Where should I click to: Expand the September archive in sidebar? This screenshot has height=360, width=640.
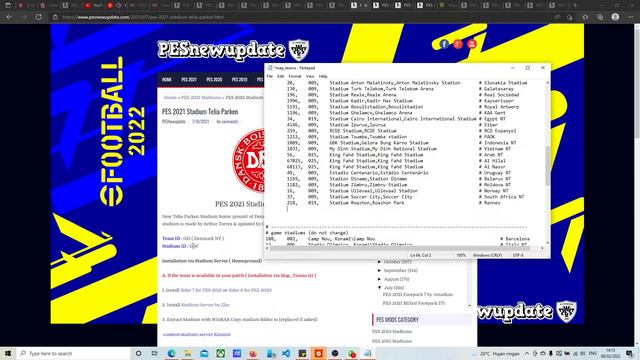pos(380,270)
